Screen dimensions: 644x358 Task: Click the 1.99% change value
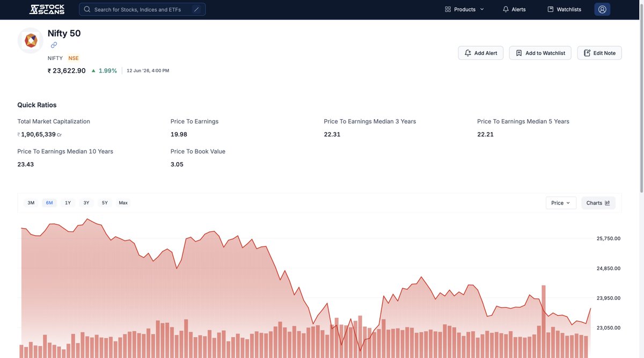pos(108,70)
